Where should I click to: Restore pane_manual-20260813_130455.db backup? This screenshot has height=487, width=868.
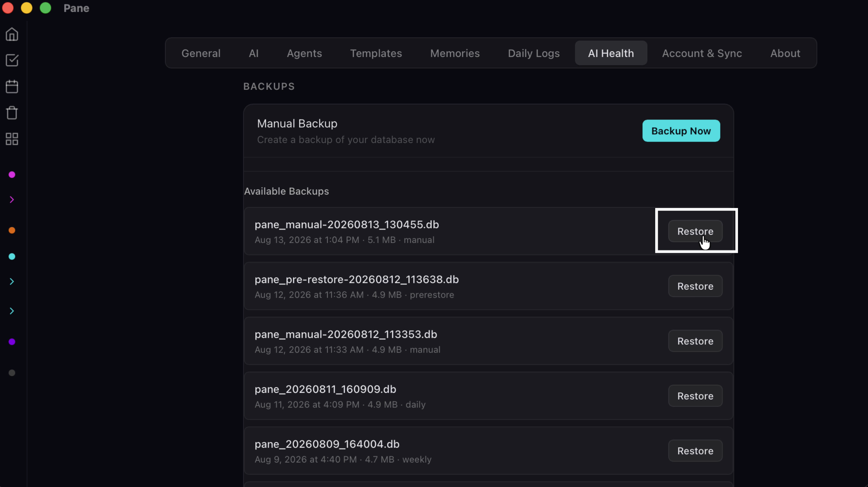pos(695,231)
